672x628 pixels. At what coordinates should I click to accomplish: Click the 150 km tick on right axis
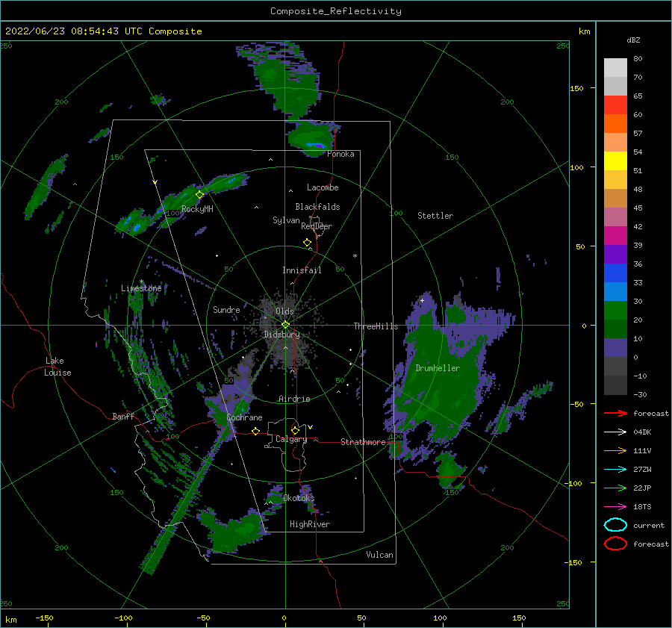tap(576, 88)
